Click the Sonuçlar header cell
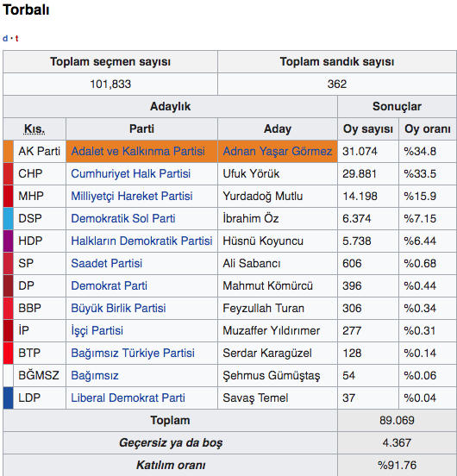Screen dimensions: 457x476 coord(397,107)
